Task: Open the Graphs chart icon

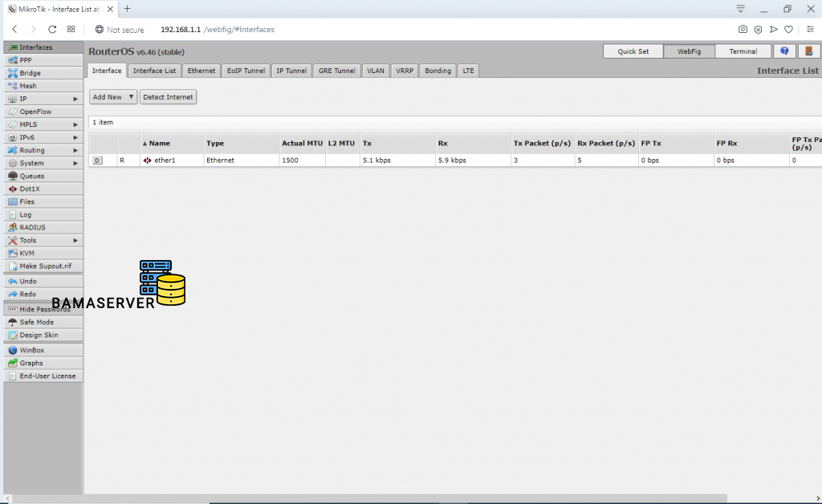Action: point(13,363)
